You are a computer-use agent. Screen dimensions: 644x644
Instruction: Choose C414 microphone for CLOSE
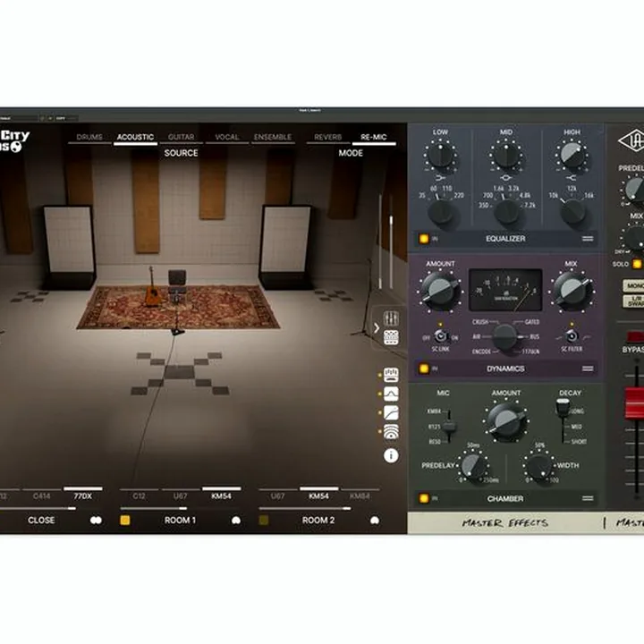[x=41, y=496]
